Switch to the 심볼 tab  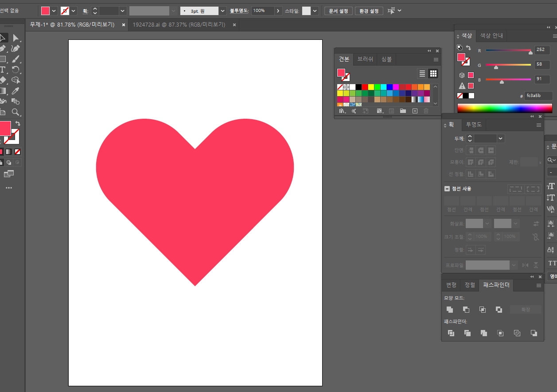[x=386, y=59]
